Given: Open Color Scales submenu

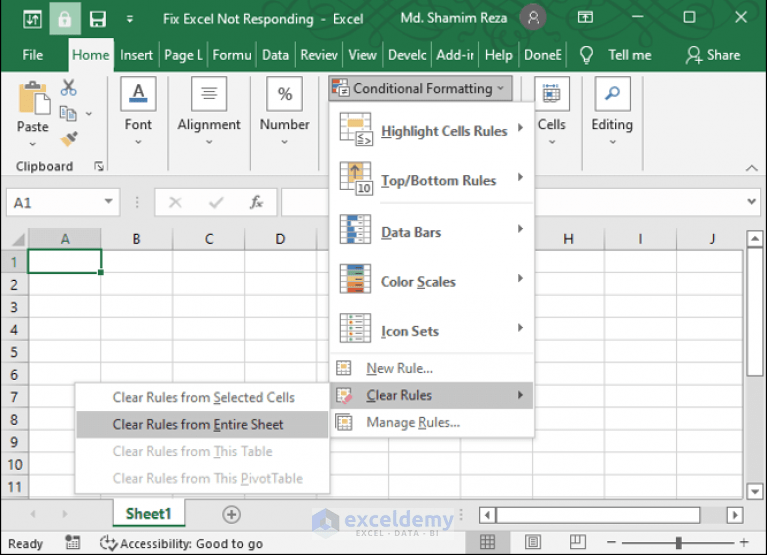Looking at the screenshot, I should (432, 281).
